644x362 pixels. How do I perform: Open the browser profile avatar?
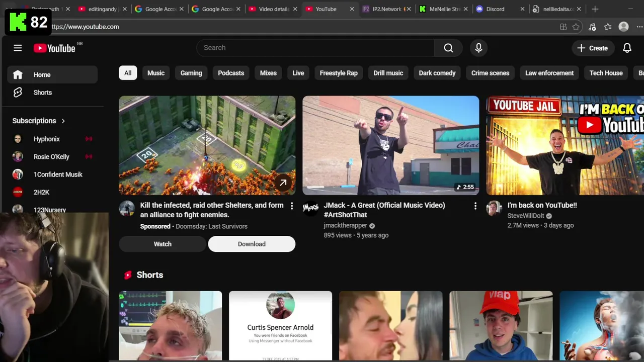[x=624, y=27]
